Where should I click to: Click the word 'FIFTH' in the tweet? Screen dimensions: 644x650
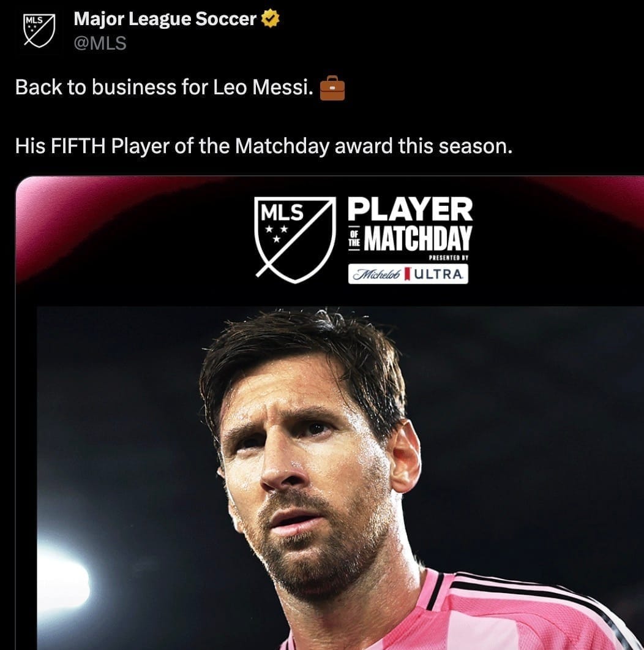click(78, 146)
